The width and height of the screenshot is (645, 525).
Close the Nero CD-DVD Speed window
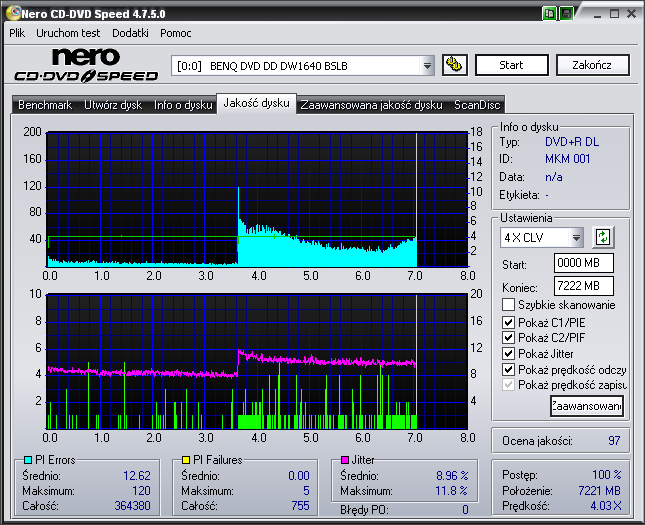(x=631, y=14)
